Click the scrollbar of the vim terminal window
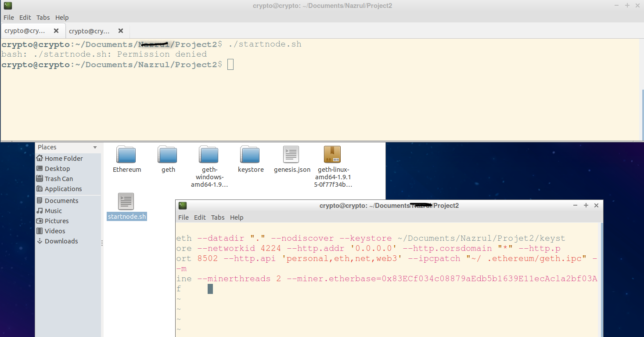 pos(601,280)
